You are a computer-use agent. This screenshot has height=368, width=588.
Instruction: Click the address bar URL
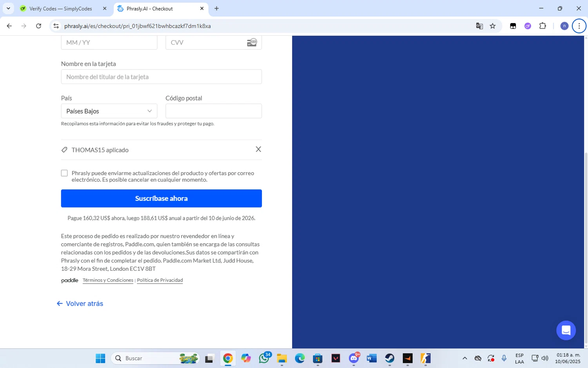point(138,26)
